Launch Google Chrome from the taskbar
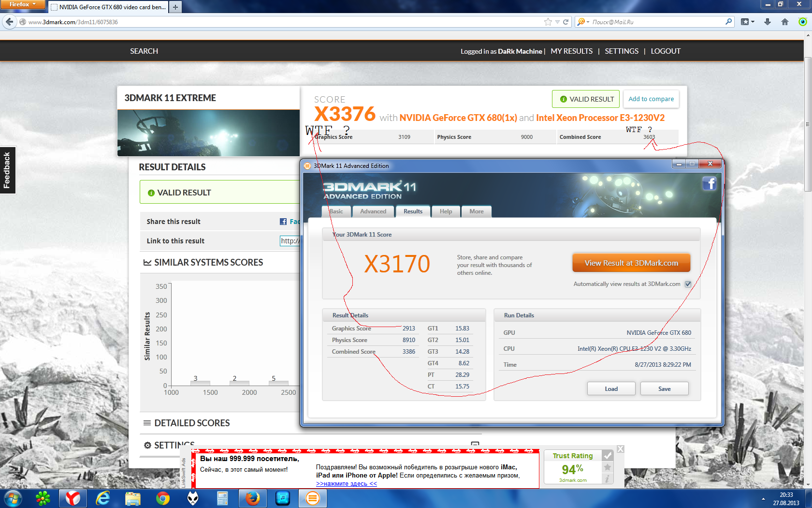This screenshot has width=812, height=508. point(163,498)
